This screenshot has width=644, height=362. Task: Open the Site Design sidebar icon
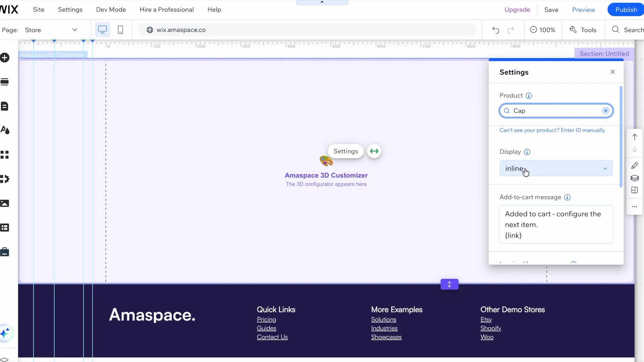[x=5, y=130]
